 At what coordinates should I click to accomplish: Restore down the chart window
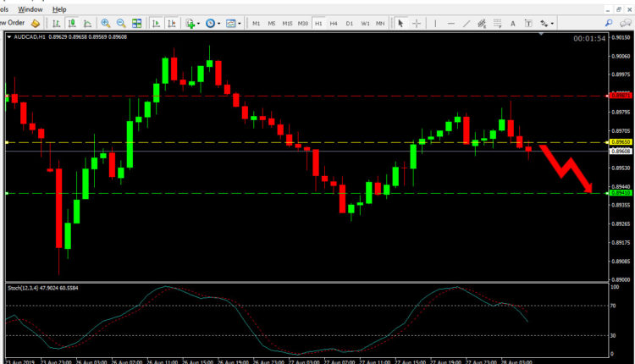pos(618,9)
